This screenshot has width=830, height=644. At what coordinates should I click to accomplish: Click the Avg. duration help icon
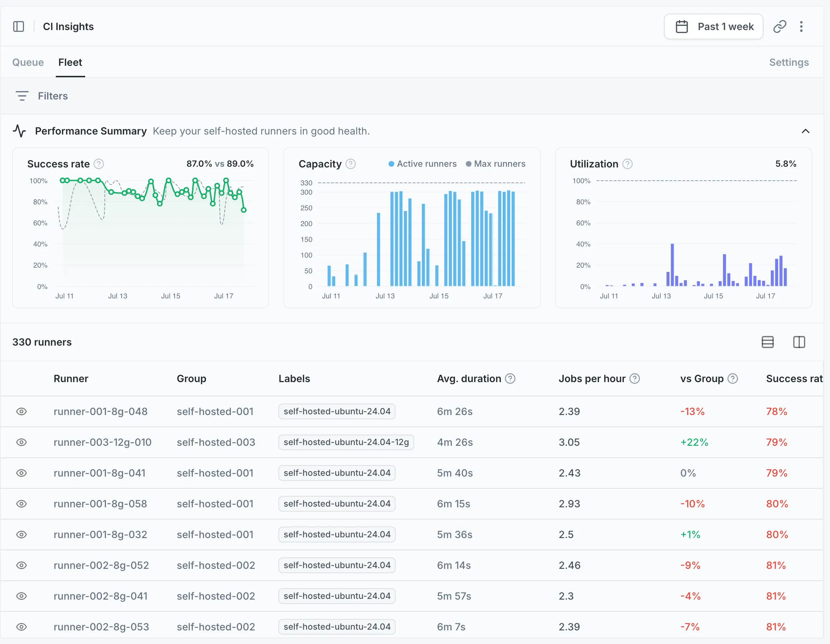click(510, 379)
